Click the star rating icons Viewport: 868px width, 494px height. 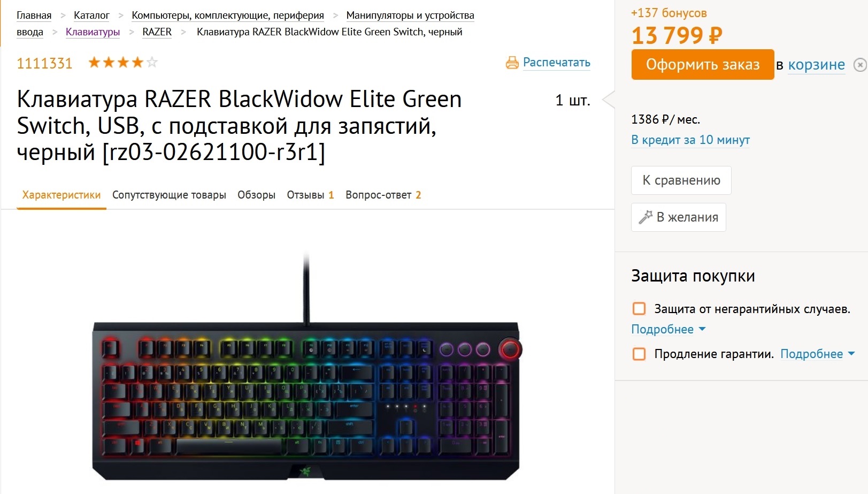pyautogui.click(x=122, y=63)
